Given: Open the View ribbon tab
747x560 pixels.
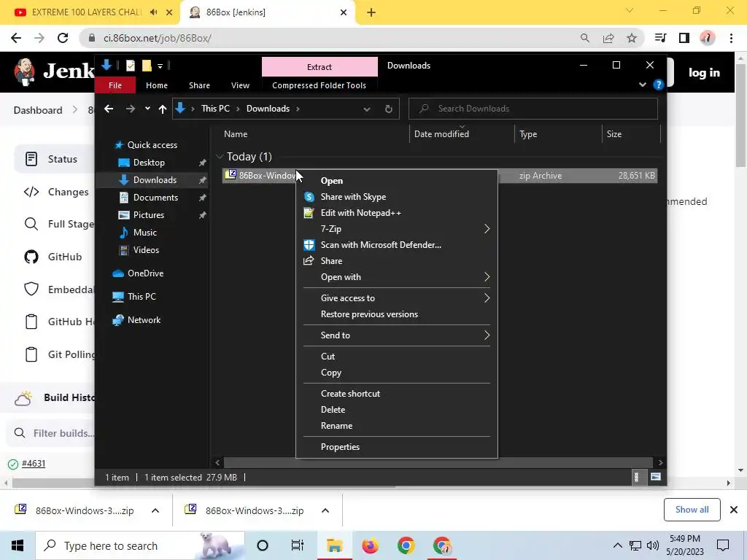Looking at the screenshot, I should (240, 85).
